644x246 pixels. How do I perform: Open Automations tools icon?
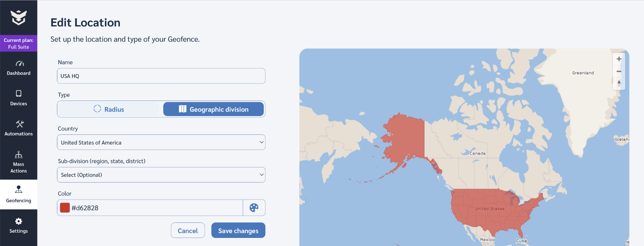(19, 124)
